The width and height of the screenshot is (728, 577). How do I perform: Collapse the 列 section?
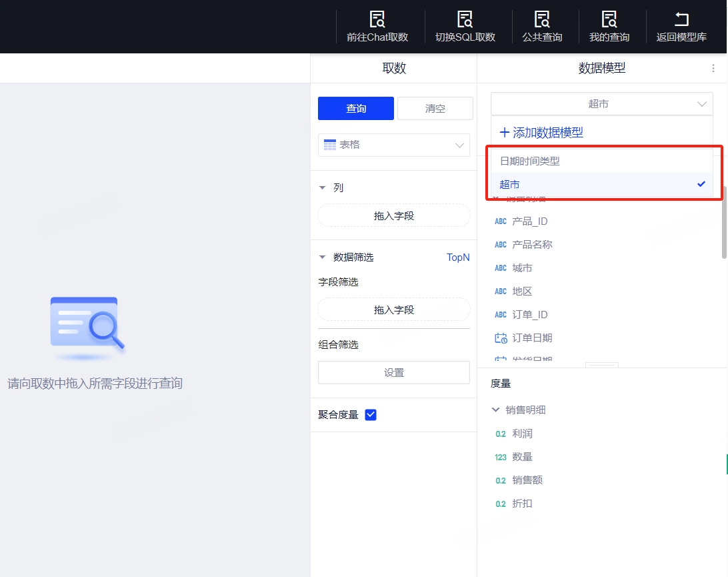[323, 188]
